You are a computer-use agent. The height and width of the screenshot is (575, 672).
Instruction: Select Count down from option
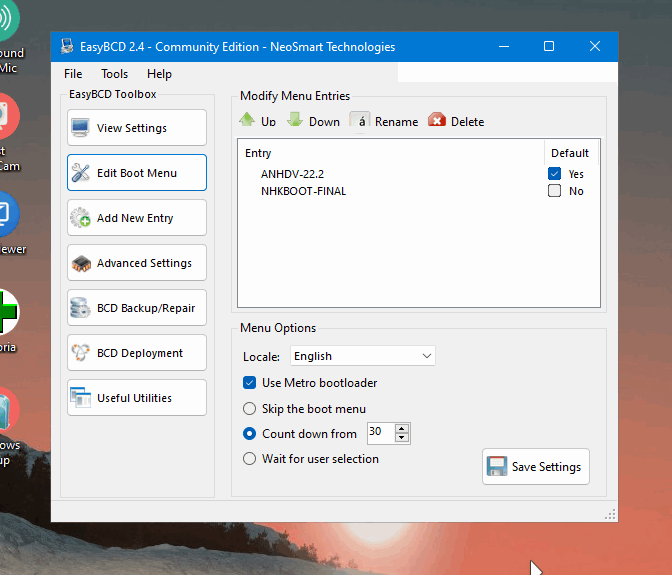[x=249, y=434]
